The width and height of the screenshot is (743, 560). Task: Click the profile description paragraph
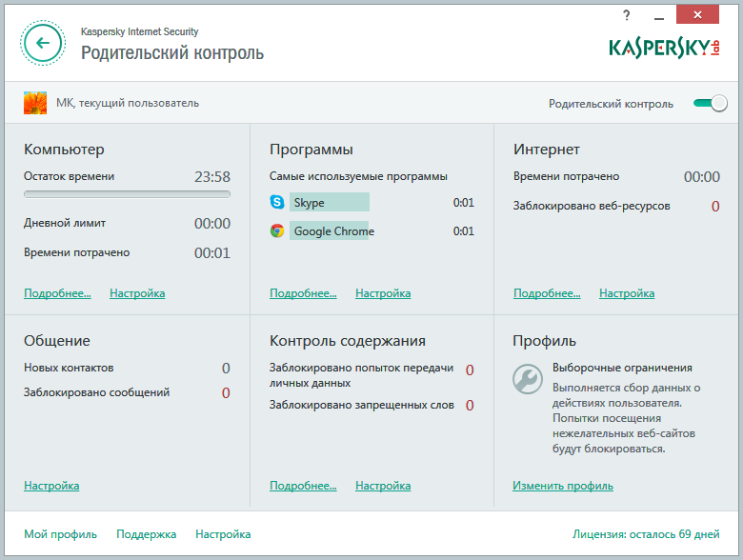[x=626, y=418]
